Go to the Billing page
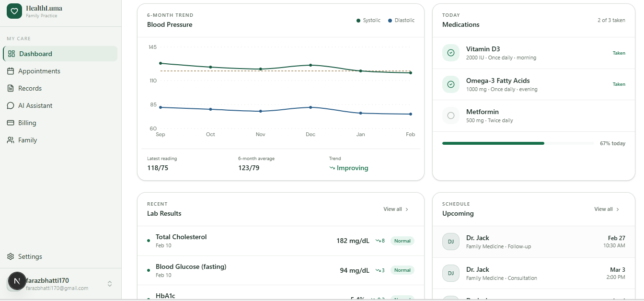 coord(27,123)
